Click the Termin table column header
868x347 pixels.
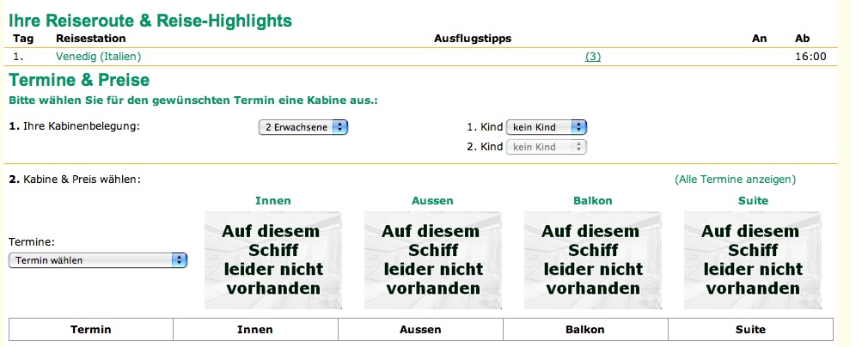[x=91, y=330]
